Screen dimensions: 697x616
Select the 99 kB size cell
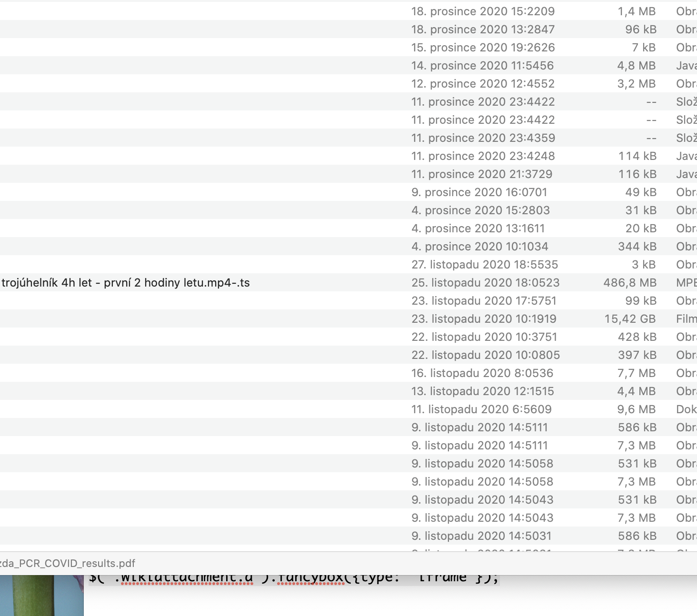pyautogui.click(x=641, y=301)
